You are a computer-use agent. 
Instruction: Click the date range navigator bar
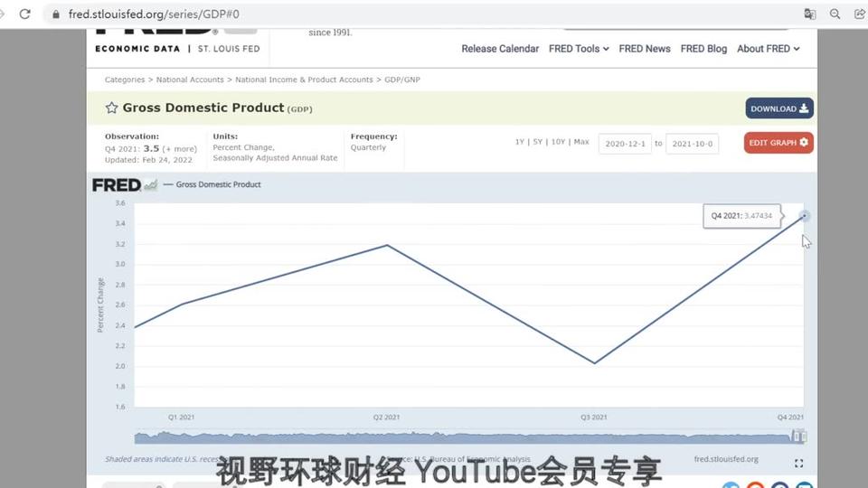click(469, 437)
